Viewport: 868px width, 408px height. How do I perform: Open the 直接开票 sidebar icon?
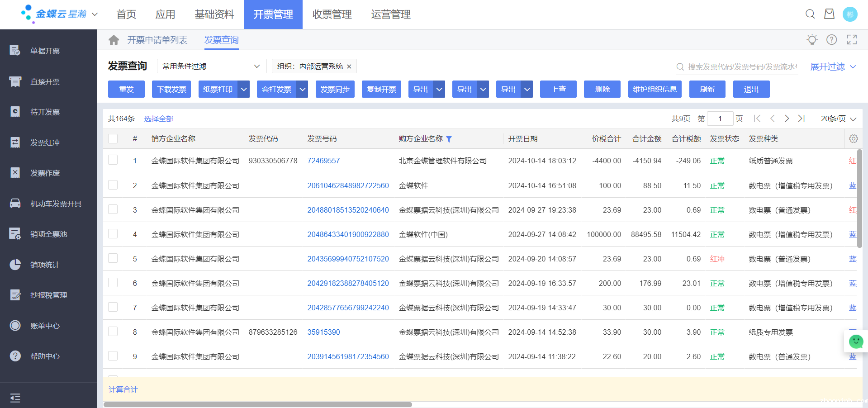point(15,81)
